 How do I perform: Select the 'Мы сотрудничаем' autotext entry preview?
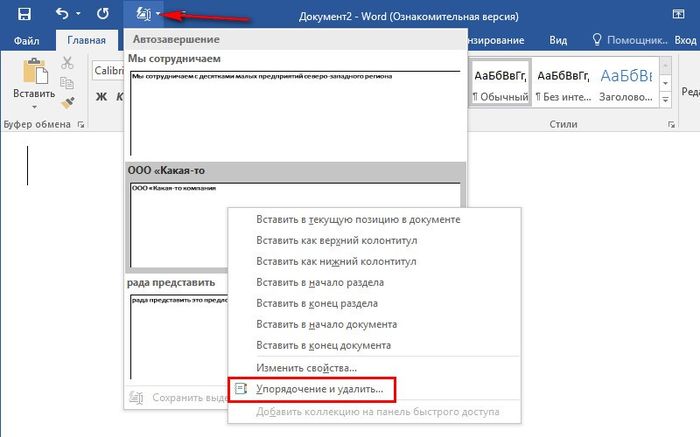pyautogui.click(x=294, y=110)
